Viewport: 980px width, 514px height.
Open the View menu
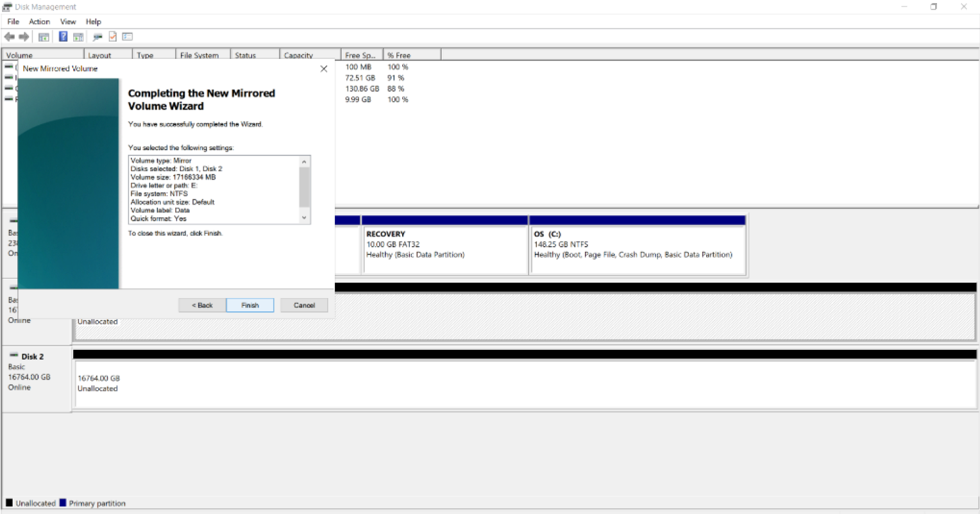pos(68,21)
